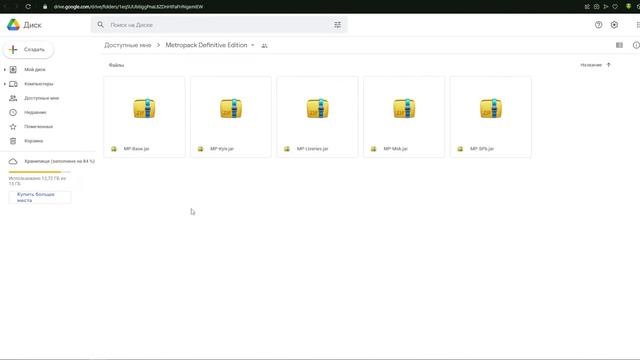The image size is (640, 360).
Task: Open Хранилище storage in sidebar
Action: [x=51, y=161]
